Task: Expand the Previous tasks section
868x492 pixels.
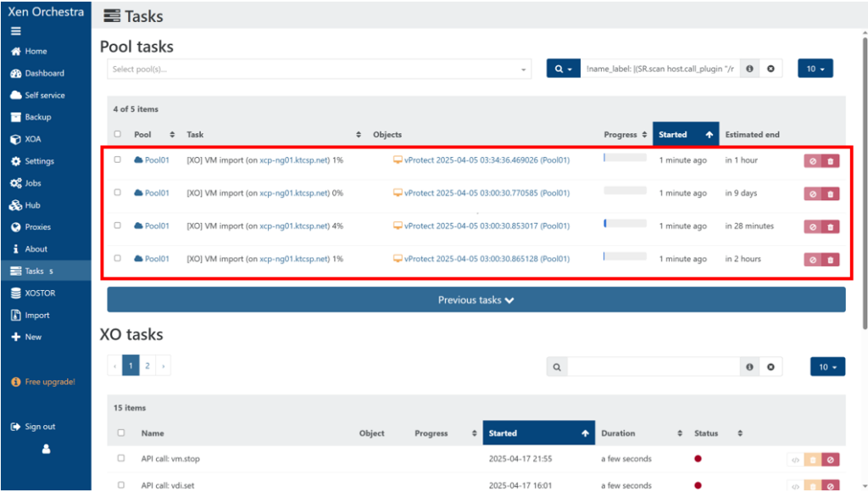Action: (476, 299)
